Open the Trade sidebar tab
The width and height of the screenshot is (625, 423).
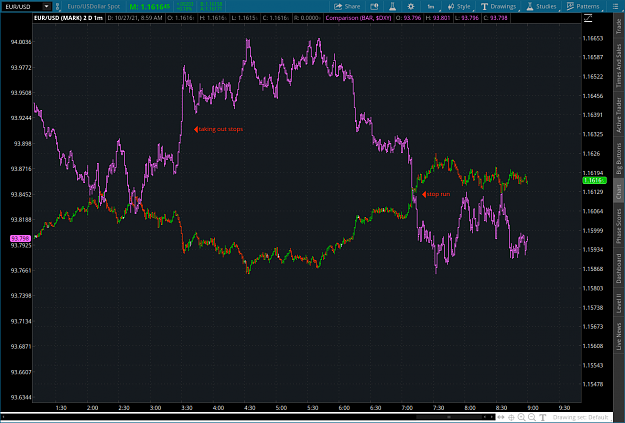(619, 26)
